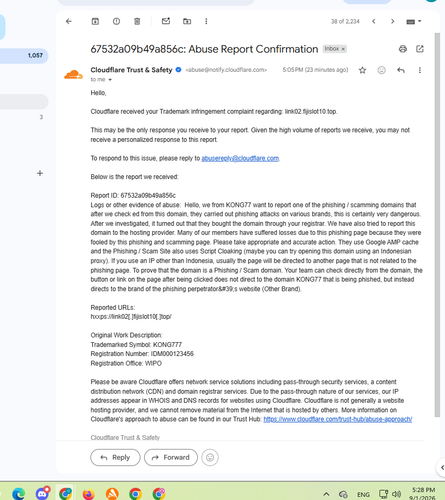445x500 pixels.
Task: Click the verified sender badge
Action: 178,70
